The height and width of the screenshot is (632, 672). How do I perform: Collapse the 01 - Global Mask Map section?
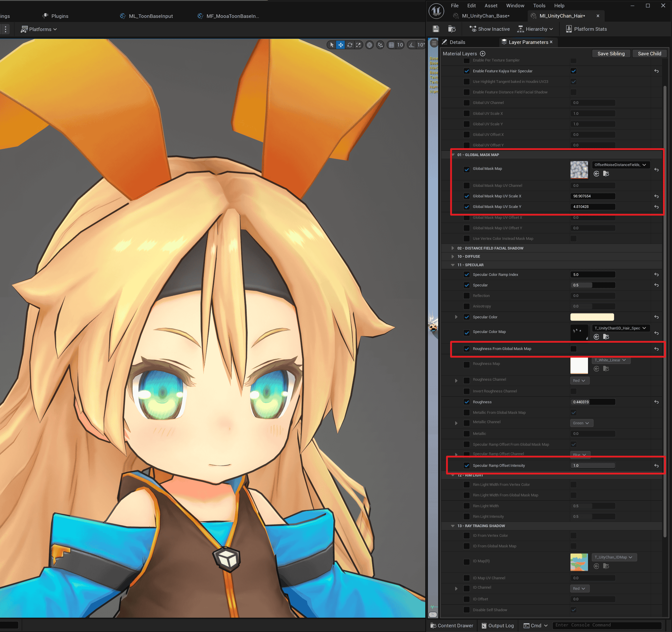click(453, 155)
